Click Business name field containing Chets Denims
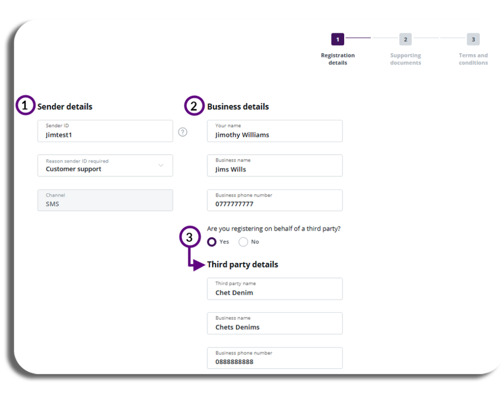 coord(275,323)
